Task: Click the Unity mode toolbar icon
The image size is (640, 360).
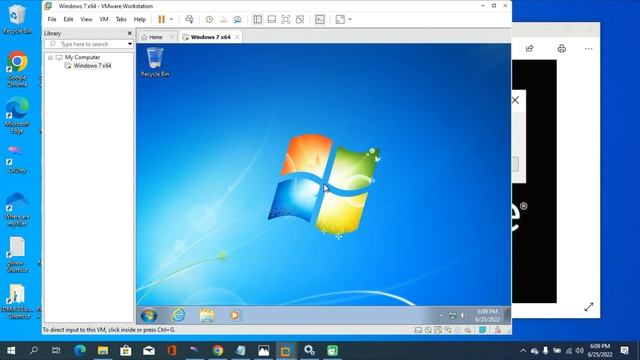Action: coord(300,19)
